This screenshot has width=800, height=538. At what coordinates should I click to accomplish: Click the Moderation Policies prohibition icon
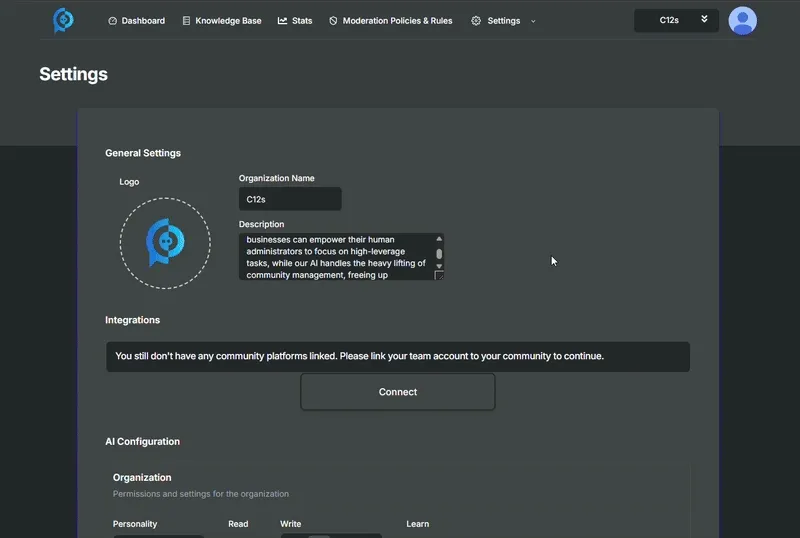coord(333,21)
